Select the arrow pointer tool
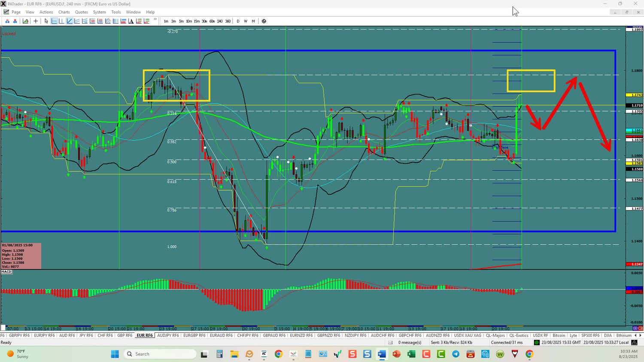Viewport: 644px width, 362px height. tap(46, 21)
